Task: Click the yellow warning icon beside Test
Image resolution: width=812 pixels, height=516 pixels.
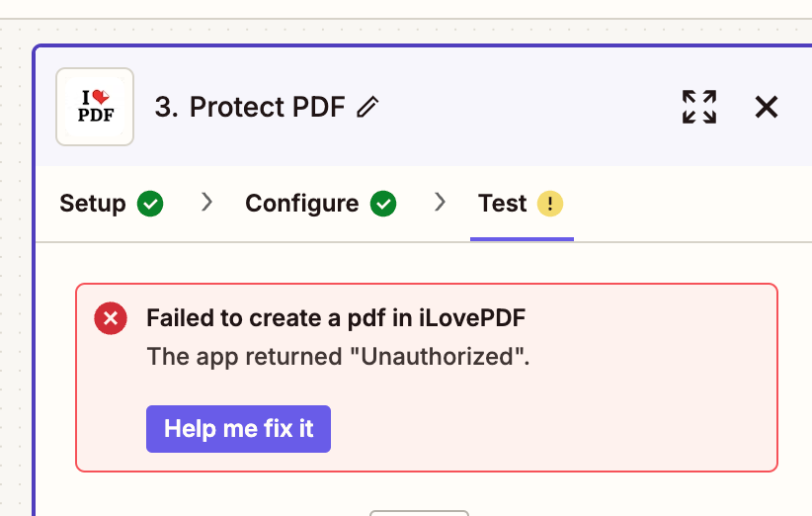Action: [x=550, y=203]
